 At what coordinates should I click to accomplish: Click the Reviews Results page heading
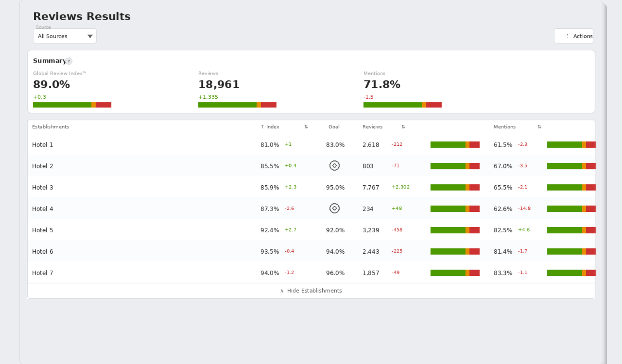point(82,16)
